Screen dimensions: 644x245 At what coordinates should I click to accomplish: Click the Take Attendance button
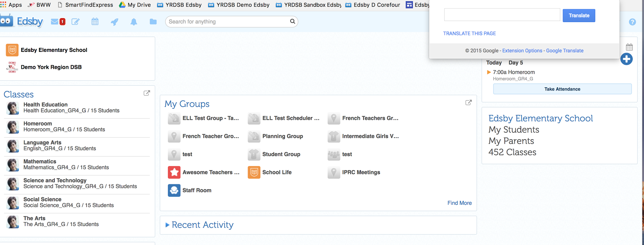pos(562,89)
